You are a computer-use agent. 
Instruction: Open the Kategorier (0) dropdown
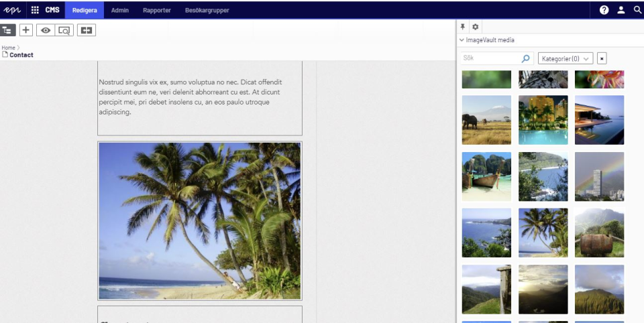click(566, 59)
